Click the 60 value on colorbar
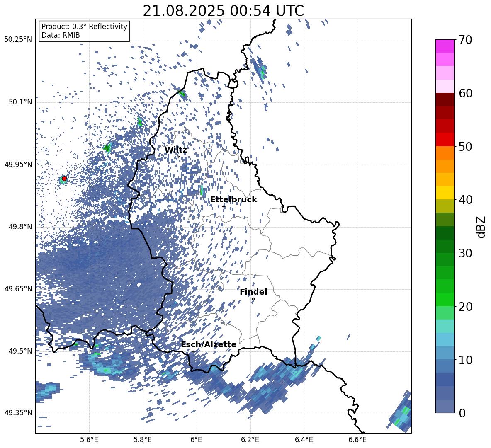Screen dimensions: 491x448 (465, 93)
